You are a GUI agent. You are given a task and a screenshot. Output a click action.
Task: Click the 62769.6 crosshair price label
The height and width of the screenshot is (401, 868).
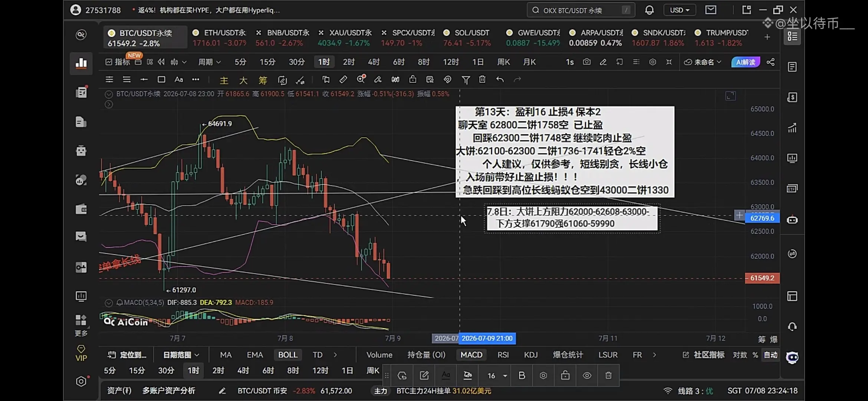pos(762,218)
